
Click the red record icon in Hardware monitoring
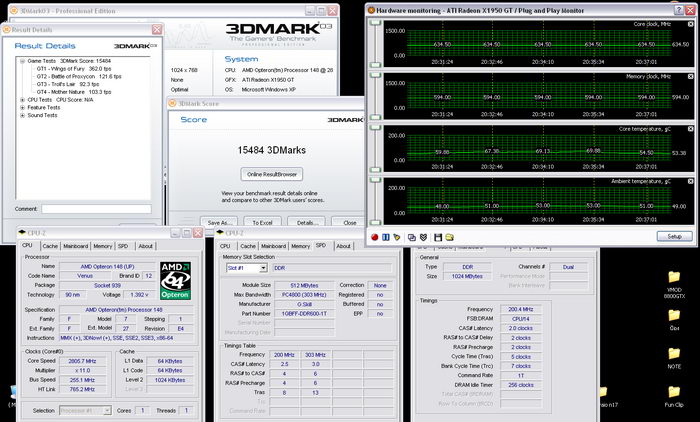[375, 237]
